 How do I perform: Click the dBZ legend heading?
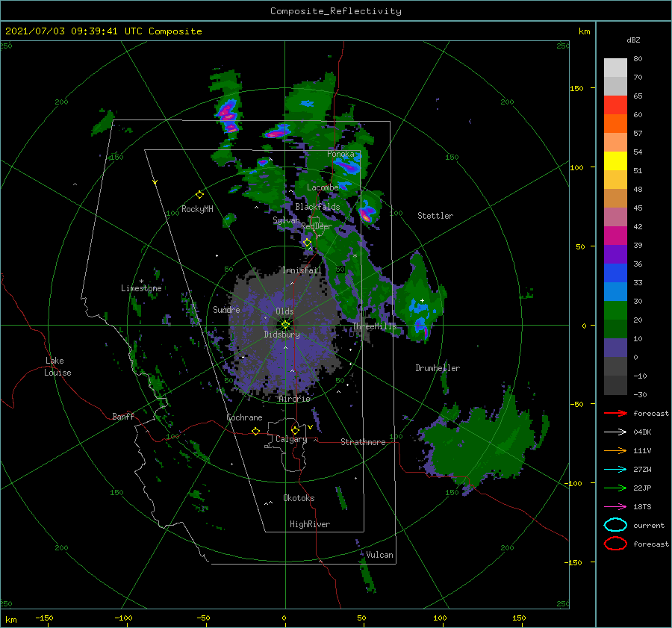tap(633, 40)
